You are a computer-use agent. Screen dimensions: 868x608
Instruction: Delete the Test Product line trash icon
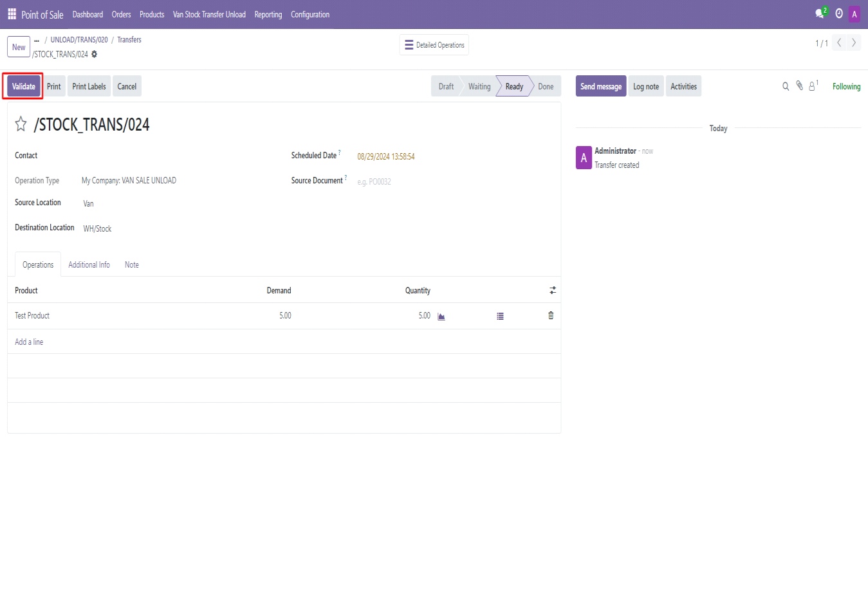tap(551, 315)
